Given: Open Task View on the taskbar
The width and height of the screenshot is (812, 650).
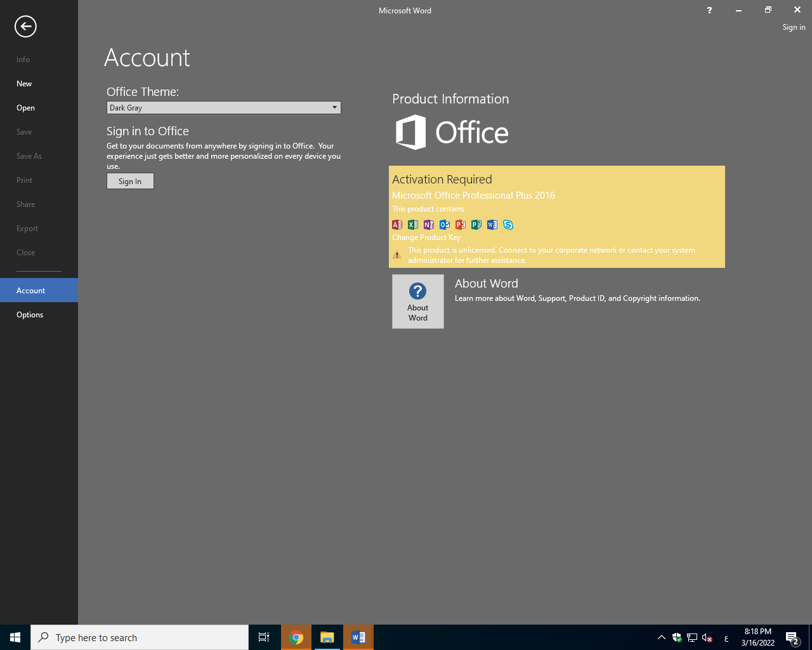Looking at the screenshot, I should point(264,637).
